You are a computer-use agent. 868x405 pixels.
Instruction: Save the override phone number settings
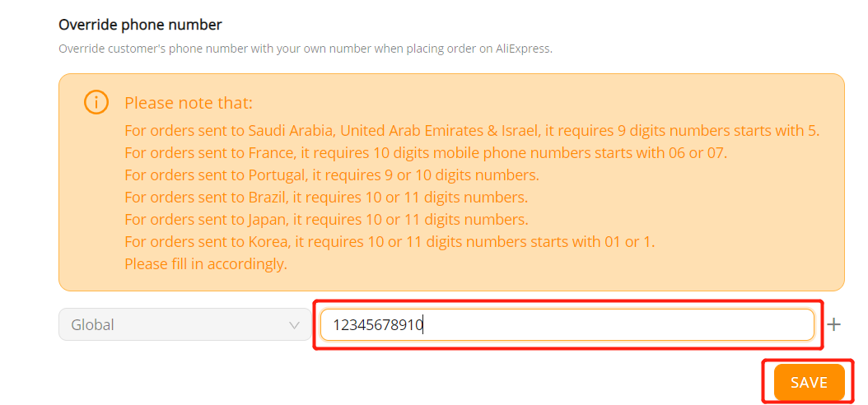tap(810, 382)
